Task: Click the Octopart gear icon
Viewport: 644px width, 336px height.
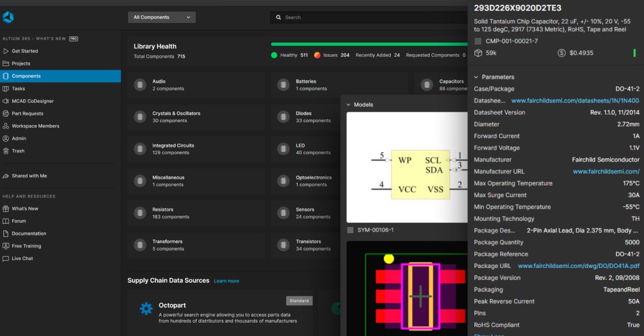Action: pos(146,309)
